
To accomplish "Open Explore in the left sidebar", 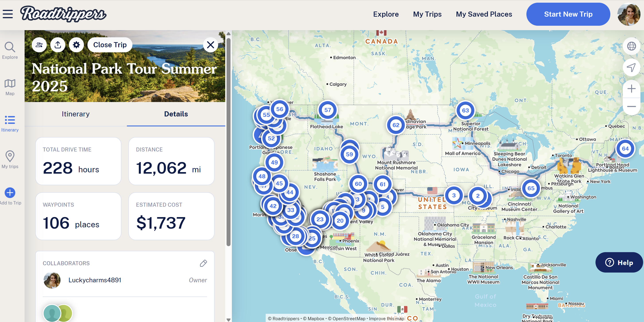I will pyautogui.click(x=10, y=51).
